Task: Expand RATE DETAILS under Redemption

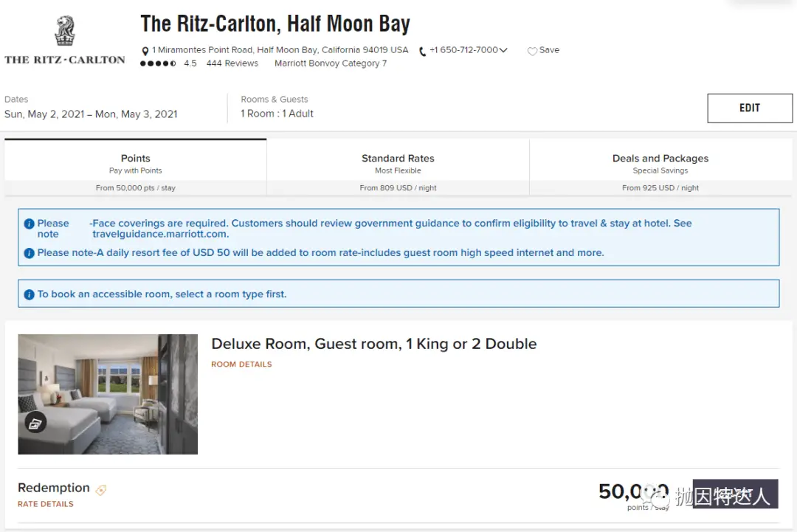Action: click(46, 504)
